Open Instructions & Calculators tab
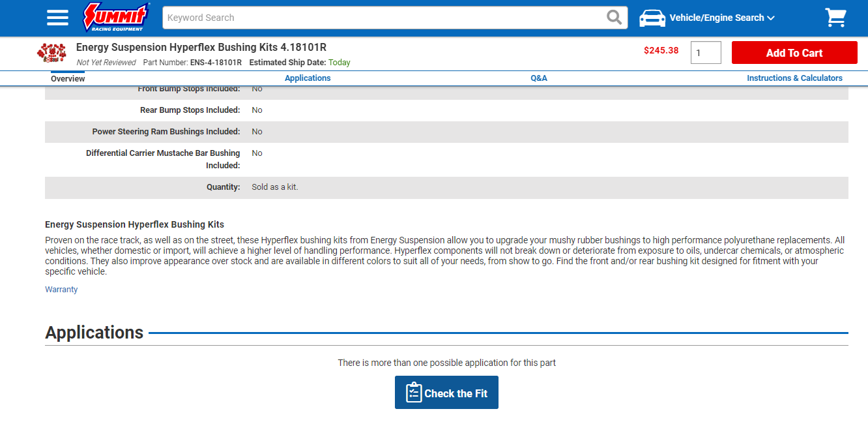The image size is (868, 439). pos(794,78)
